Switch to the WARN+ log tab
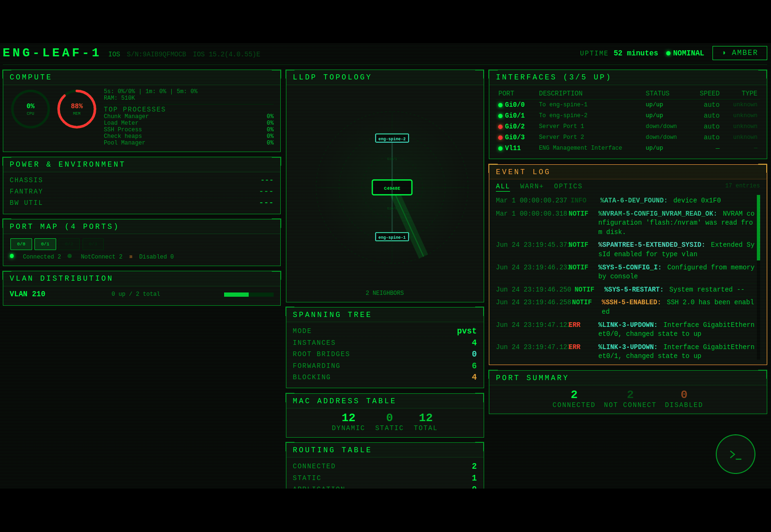771x532 pixels. tap(532, 186)
